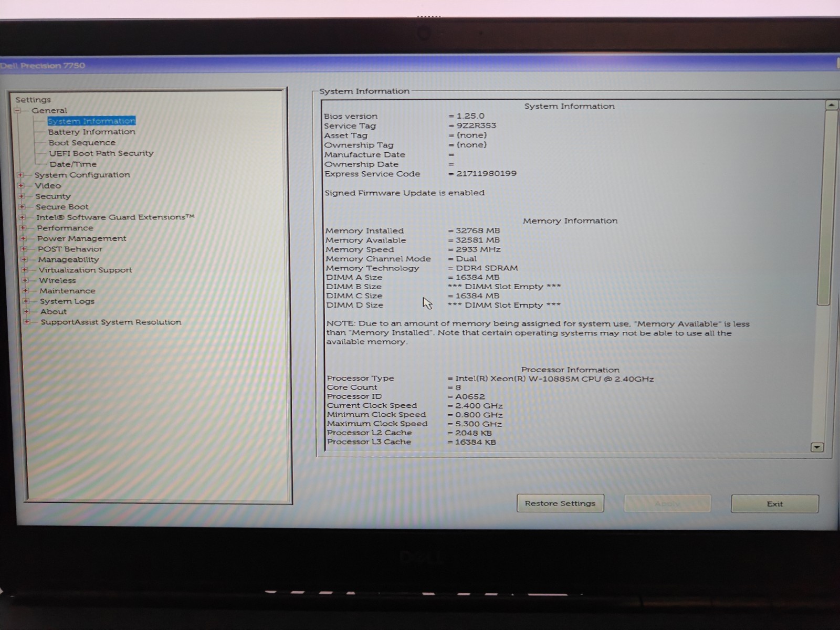This screenshot has width=840, height=630.
Task: Select Intel Software Guard Extensions label
Action: (115, 217)
